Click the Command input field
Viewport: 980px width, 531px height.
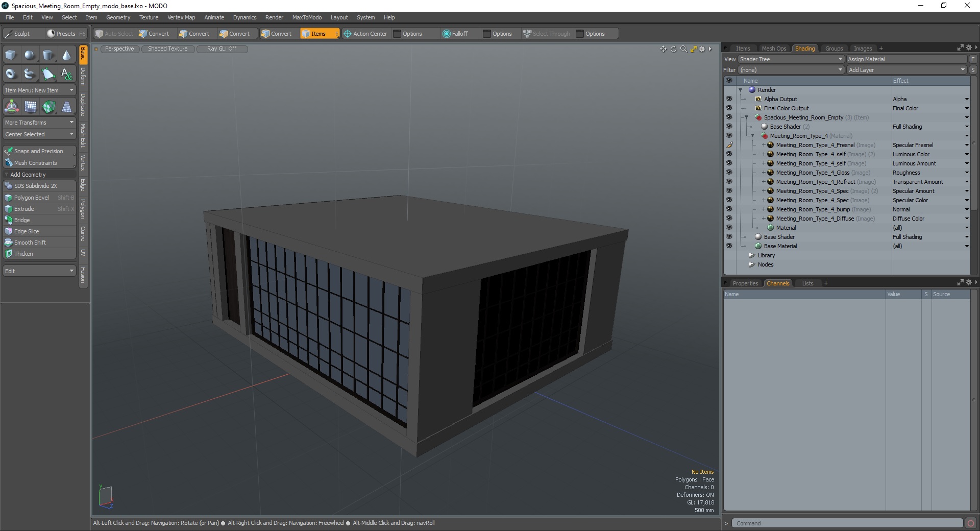click(x=847, y=523)
